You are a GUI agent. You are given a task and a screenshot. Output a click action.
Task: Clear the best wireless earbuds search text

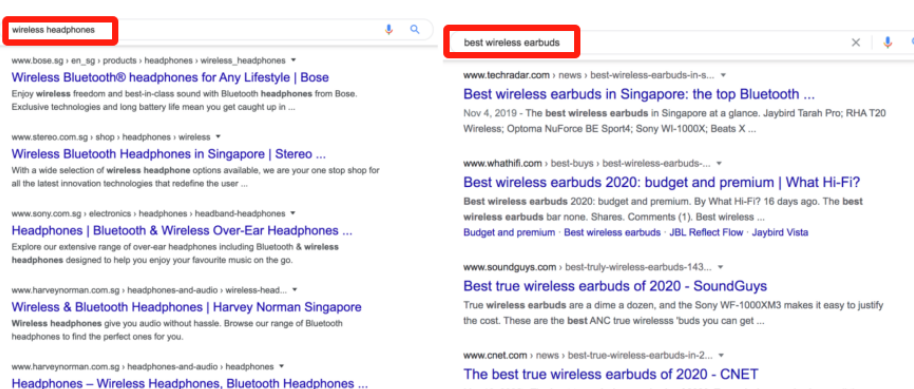click(x=856, y=43)
